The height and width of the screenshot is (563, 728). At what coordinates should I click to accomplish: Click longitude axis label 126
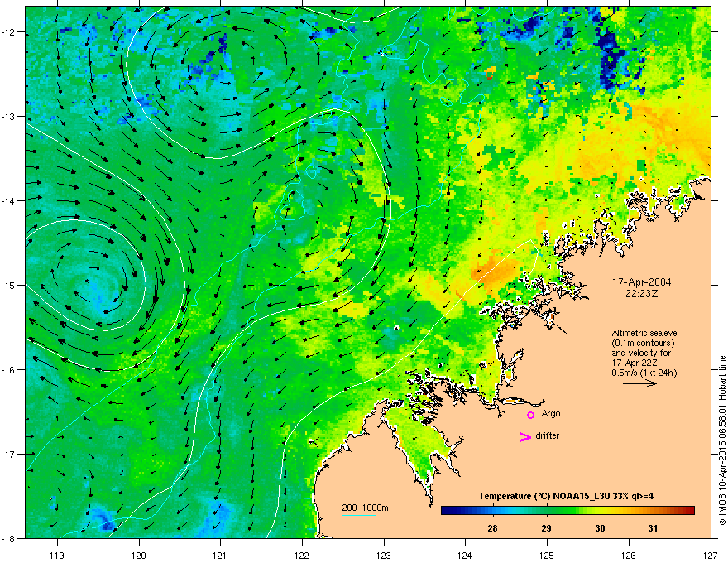[x=628, y=555]
